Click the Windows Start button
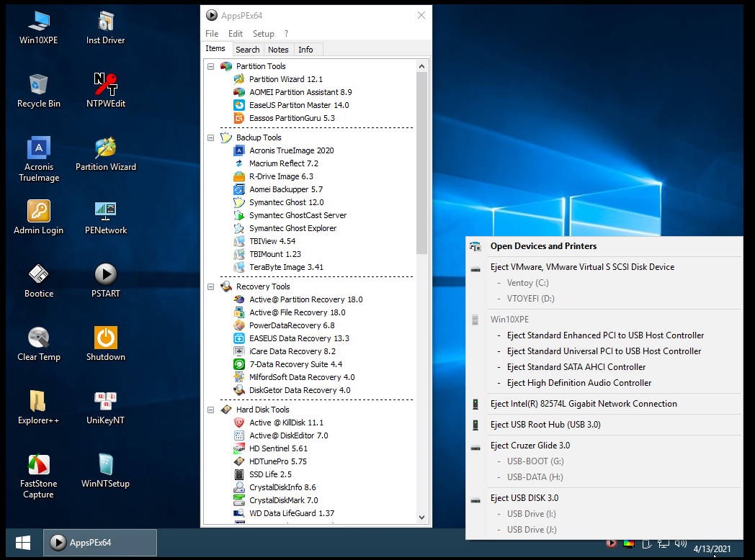 22,543
